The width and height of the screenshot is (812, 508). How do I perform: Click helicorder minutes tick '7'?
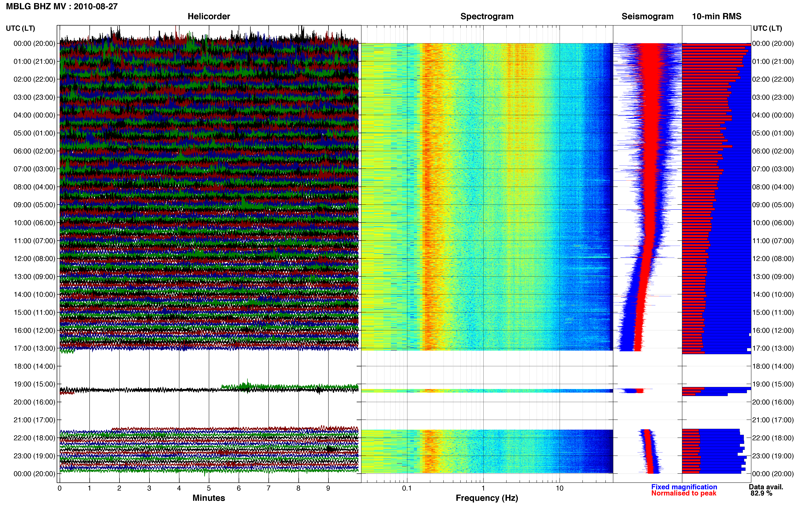[269, 488]
